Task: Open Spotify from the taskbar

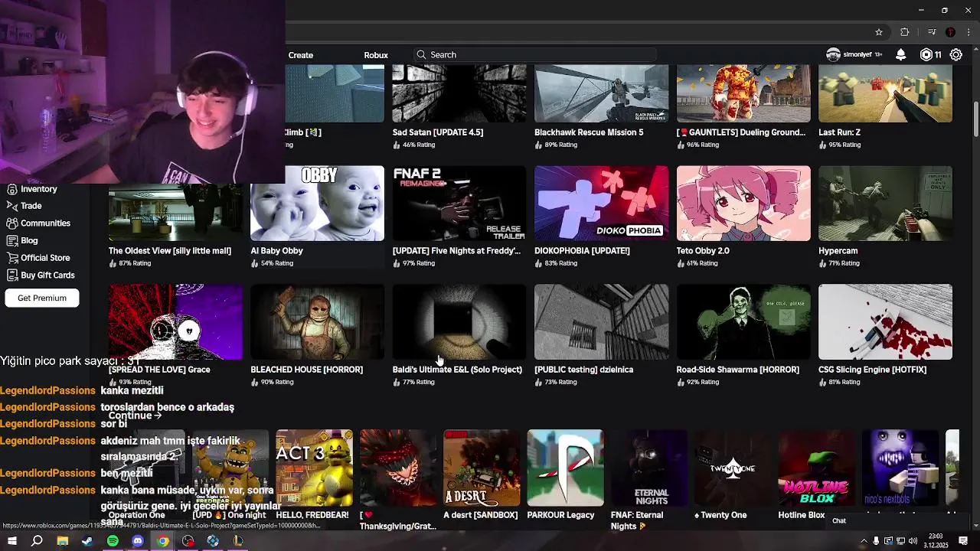Action: tap(113, 541)
